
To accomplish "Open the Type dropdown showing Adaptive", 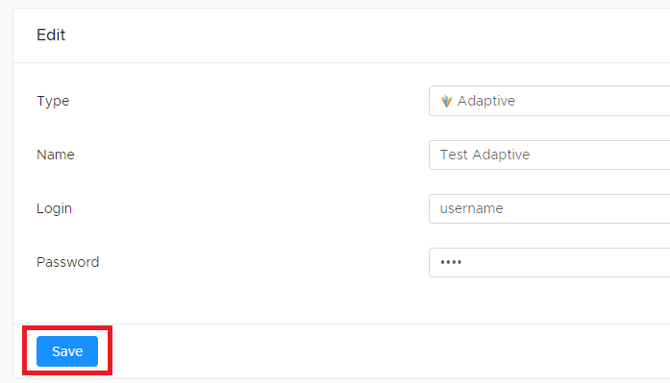I will point(550,101).
